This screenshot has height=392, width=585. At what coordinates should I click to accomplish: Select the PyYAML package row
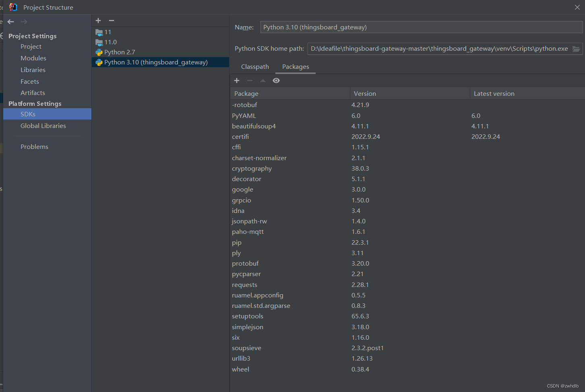407,116
